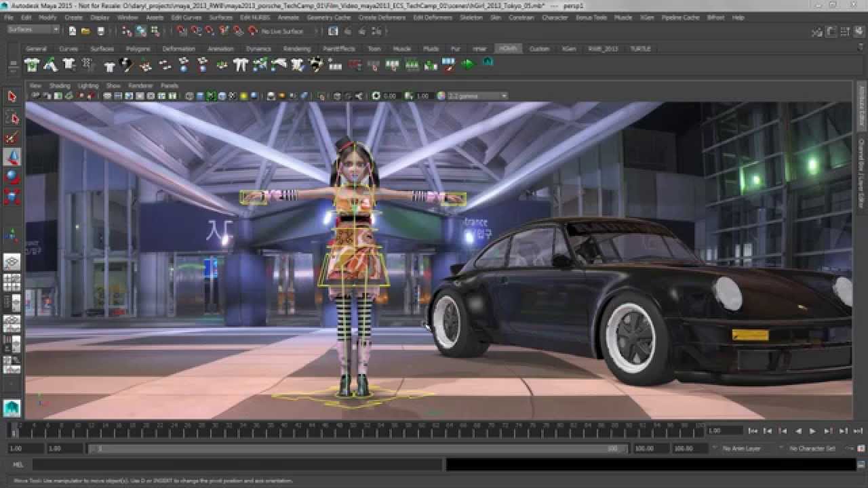Open the Surfaces menu set dropdown

pyautogui.click(x=33, y=30)
